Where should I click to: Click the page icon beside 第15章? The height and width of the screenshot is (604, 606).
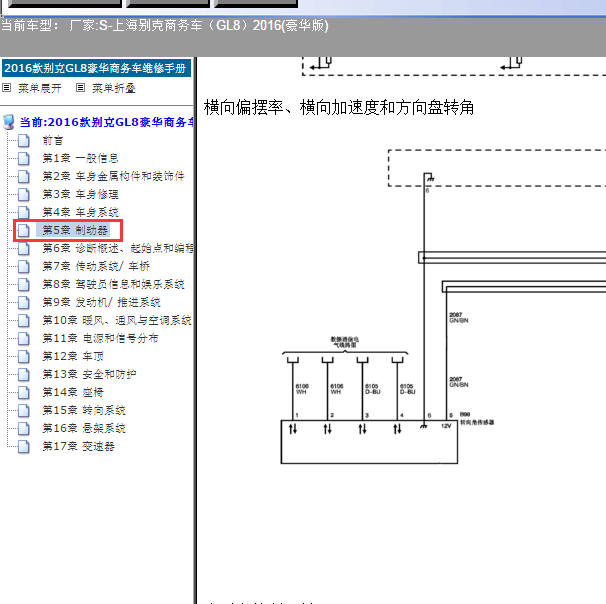[24, 411]
